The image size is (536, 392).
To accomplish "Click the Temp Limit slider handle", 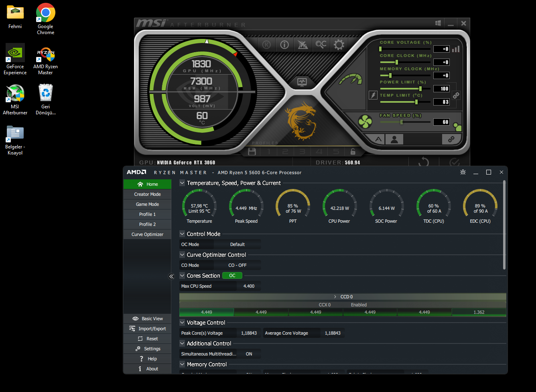I will pos(416,102).
